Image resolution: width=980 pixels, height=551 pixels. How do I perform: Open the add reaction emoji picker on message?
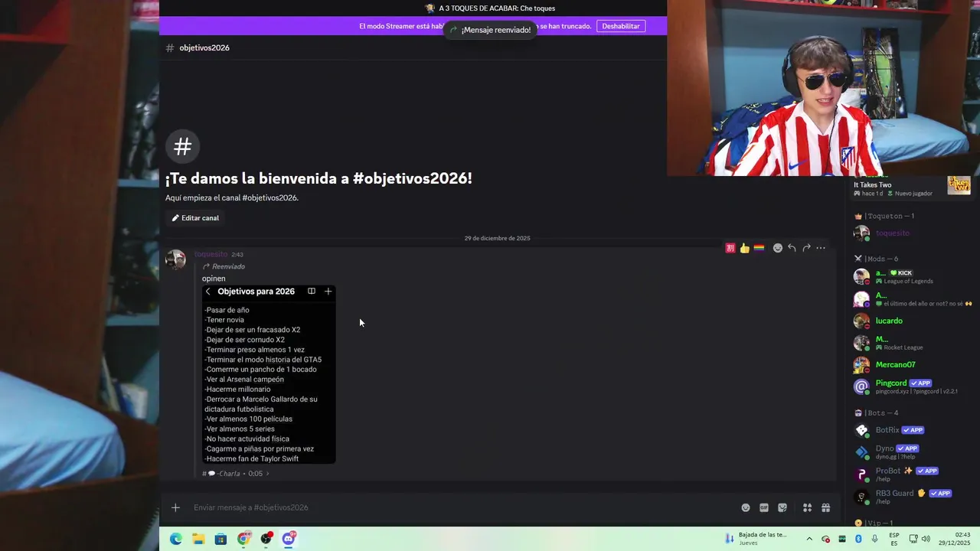pos(777,248)
